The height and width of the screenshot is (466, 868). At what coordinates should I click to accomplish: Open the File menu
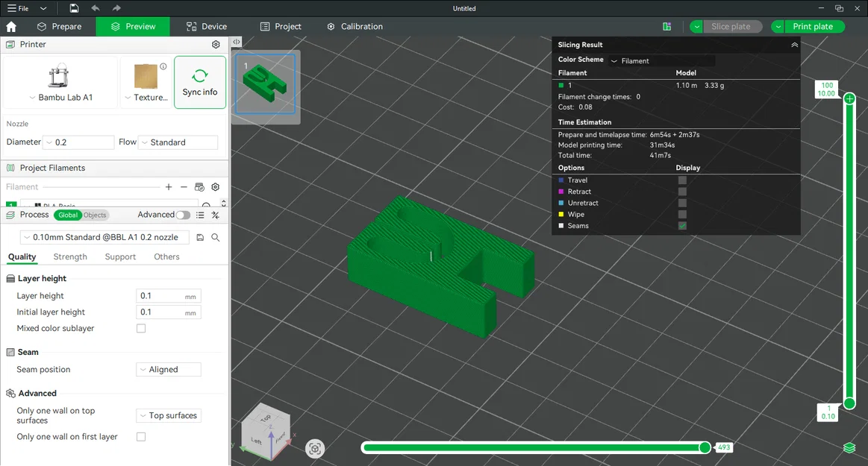[18, 8]
